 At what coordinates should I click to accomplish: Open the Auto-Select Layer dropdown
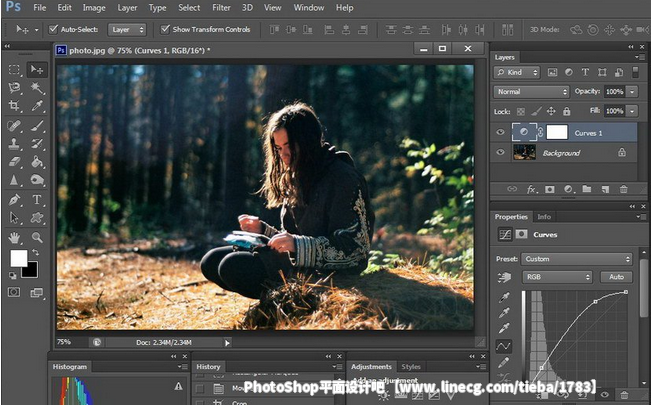click(x=127, y=30)
